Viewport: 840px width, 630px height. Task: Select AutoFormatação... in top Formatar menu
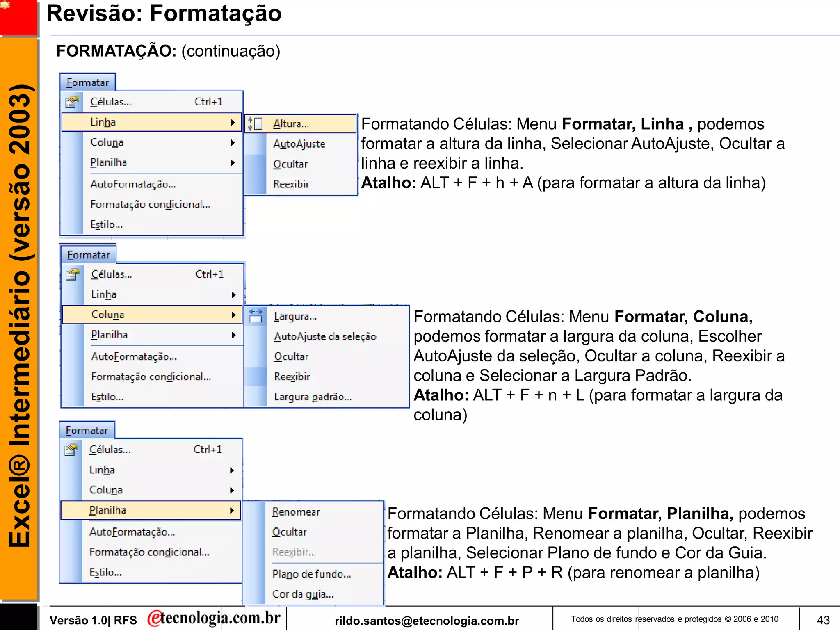[x=151, y=184]
